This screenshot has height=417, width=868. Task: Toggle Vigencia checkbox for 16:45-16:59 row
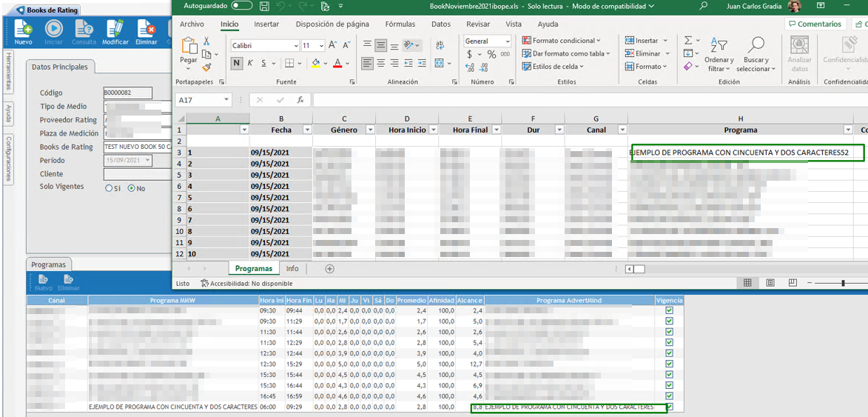(x=669, y=396)
